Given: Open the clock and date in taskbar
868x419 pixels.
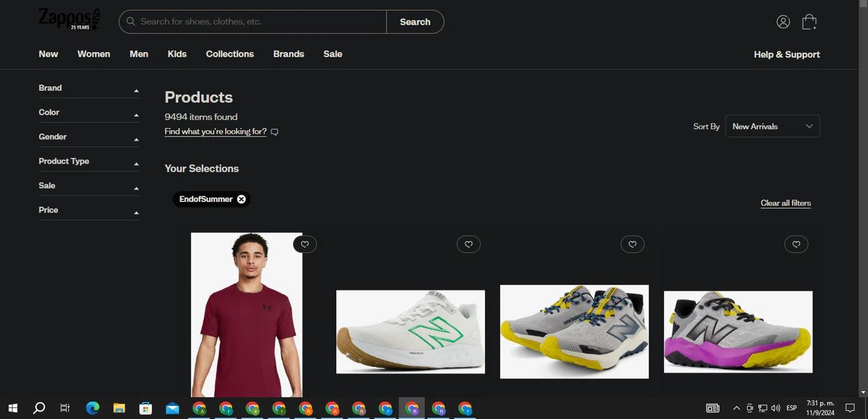Looking at the screenshot, I should (821, 408).
